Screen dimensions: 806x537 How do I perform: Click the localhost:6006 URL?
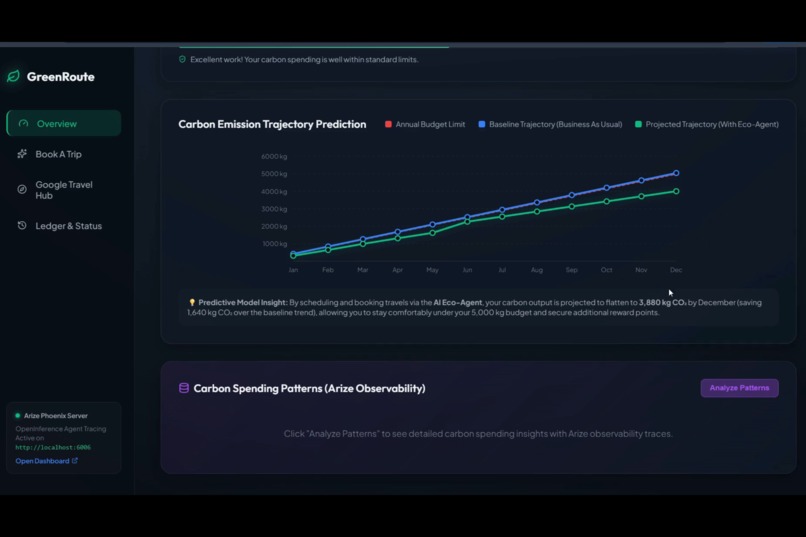click(x=53, y=448)
